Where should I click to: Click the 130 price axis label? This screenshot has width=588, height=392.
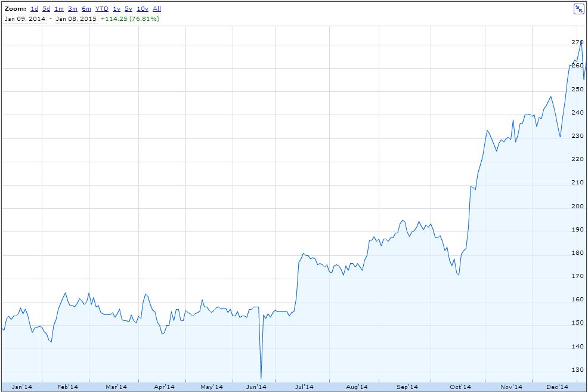pyautogui.click(x=577, y=369)
